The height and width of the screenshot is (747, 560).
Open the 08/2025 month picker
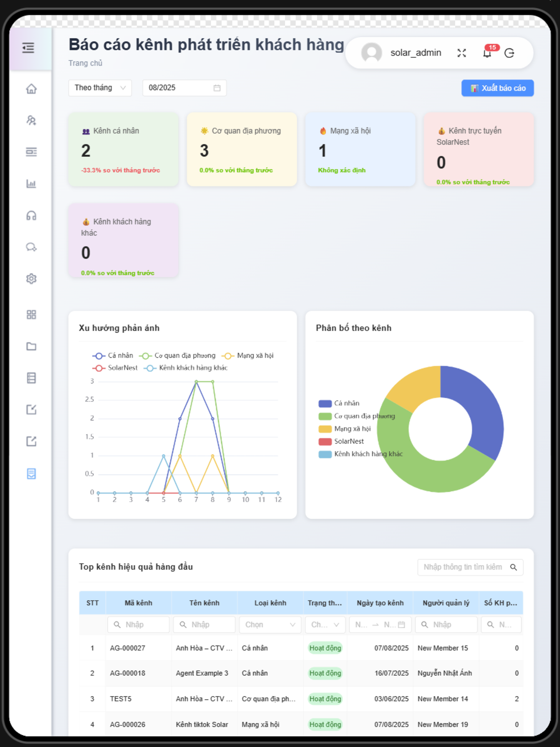[x=184, y=88]
